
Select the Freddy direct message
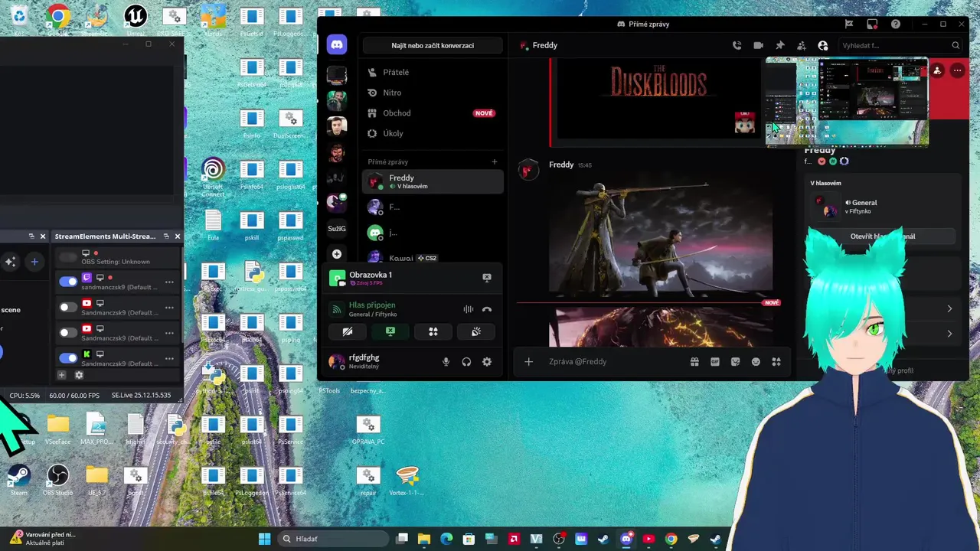point(433,181)
